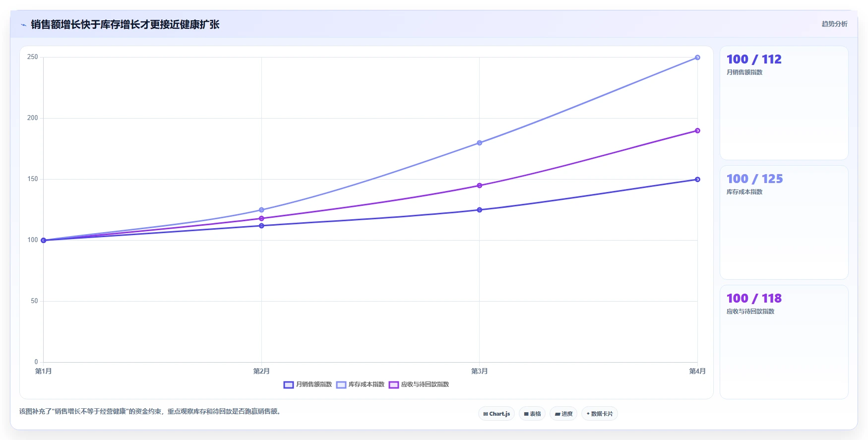
Task: Click the footer note starting with 该图补充了
Action: 151,412
